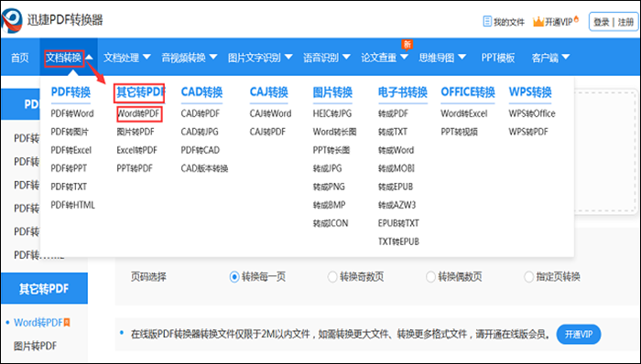641x364 pixels.
Task: Select PDF转Excel in the menu
Action: click(71, 150)
